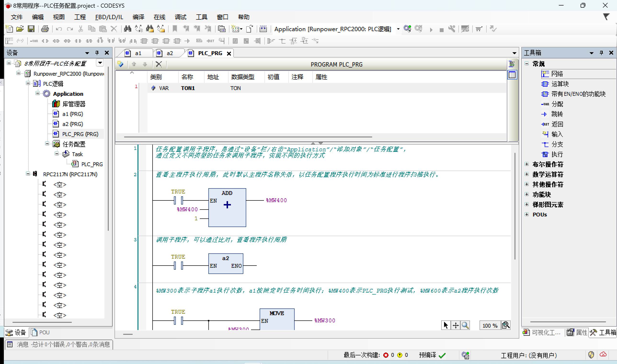This screenshot has height=364, width=617.
Task: Expand the 数学运算符 toolbox group
Action: pos(526,174)
